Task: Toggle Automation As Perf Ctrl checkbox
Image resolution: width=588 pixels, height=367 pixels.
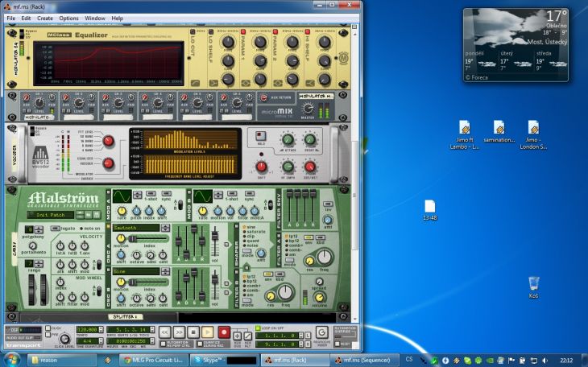Action: [x=163, y=344]
